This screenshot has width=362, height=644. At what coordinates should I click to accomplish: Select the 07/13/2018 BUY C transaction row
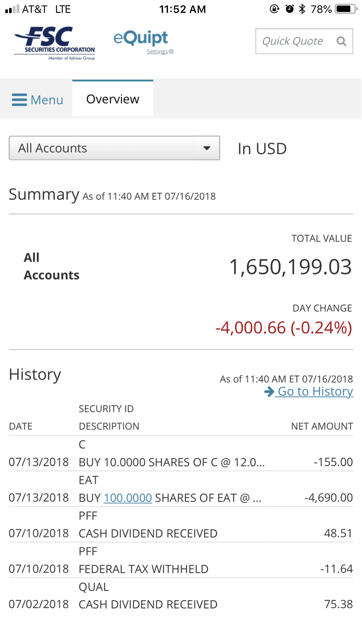point(172,462)
